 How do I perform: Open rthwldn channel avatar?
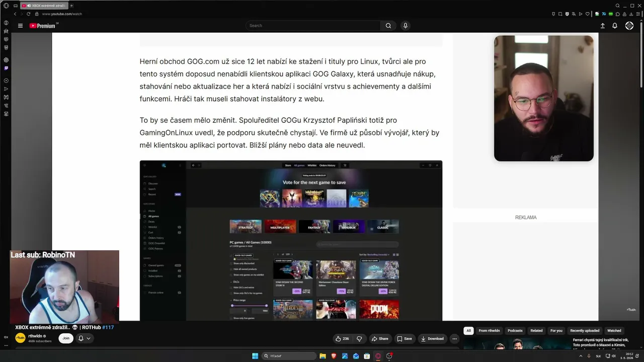coord(20,338)
